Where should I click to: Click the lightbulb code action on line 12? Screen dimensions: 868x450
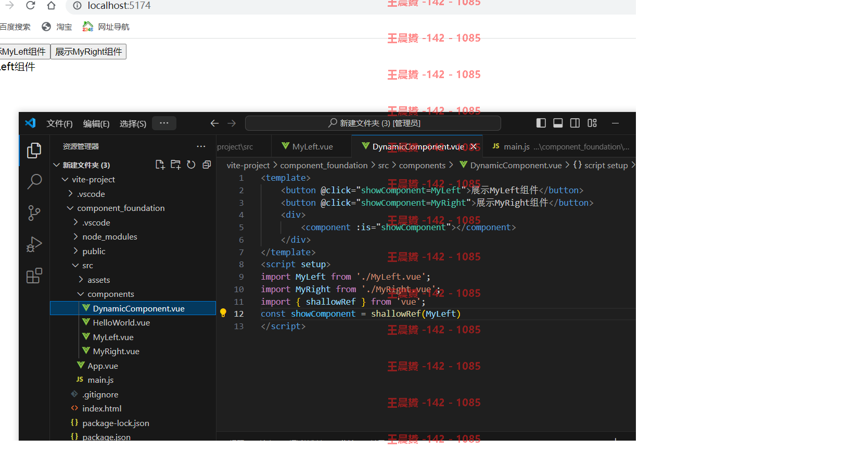[x=223, y=313]
